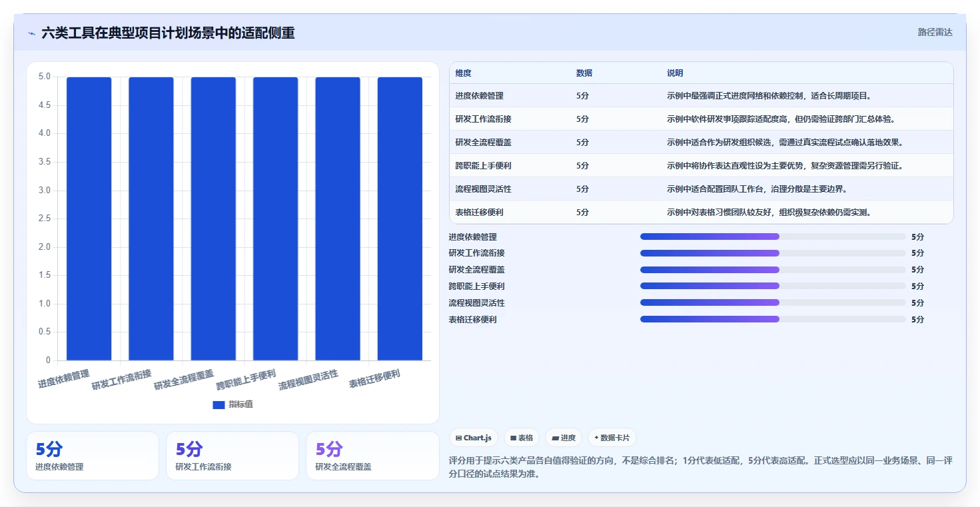
Task: Click the description starting 示例中对表格习惯团队
Action: [769, 213]
